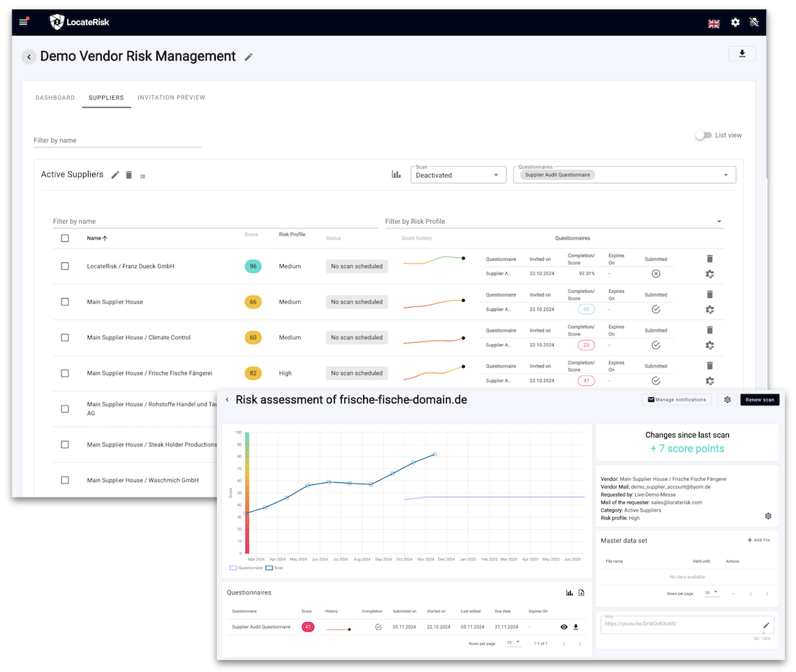Open settings gear in the top header
The image size is (796, 672).
(x=735, y=22)
